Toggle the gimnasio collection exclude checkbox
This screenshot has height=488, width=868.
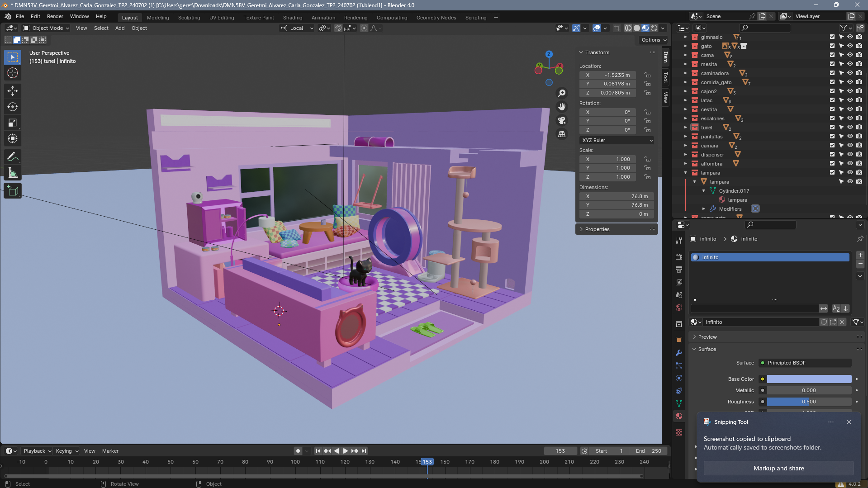[832, 37]
